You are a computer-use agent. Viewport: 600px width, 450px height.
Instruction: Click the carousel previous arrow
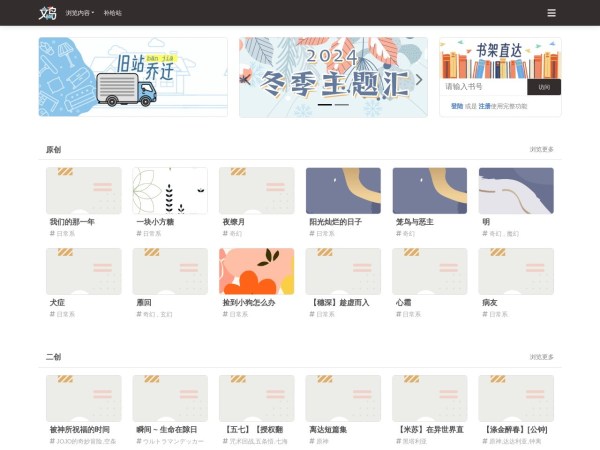coord(246,79)
